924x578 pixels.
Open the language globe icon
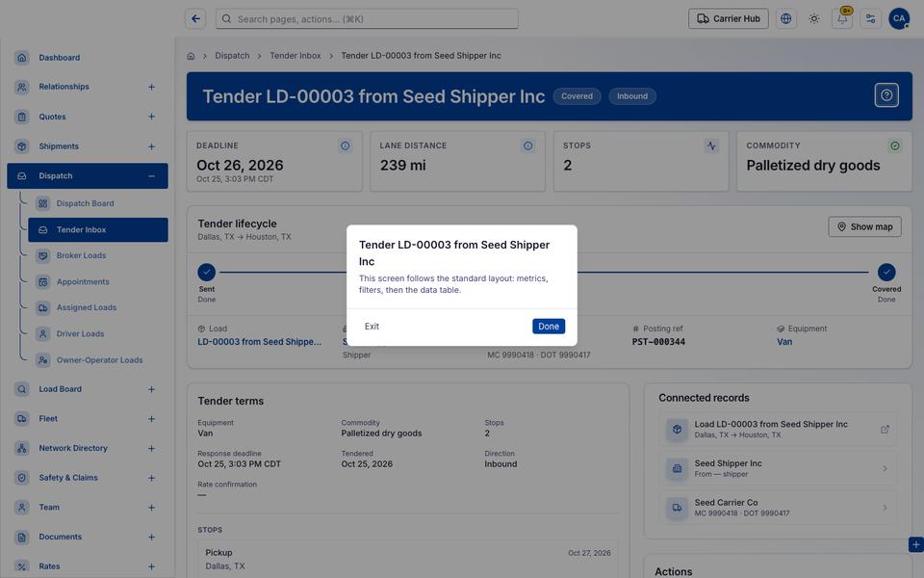tap(785, 19)
